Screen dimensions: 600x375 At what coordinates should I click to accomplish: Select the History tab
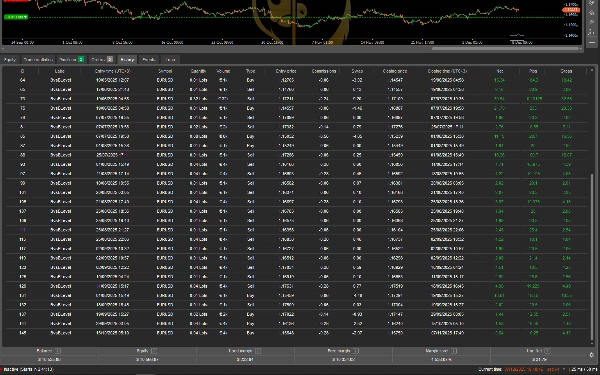click(x=127, y=60)
